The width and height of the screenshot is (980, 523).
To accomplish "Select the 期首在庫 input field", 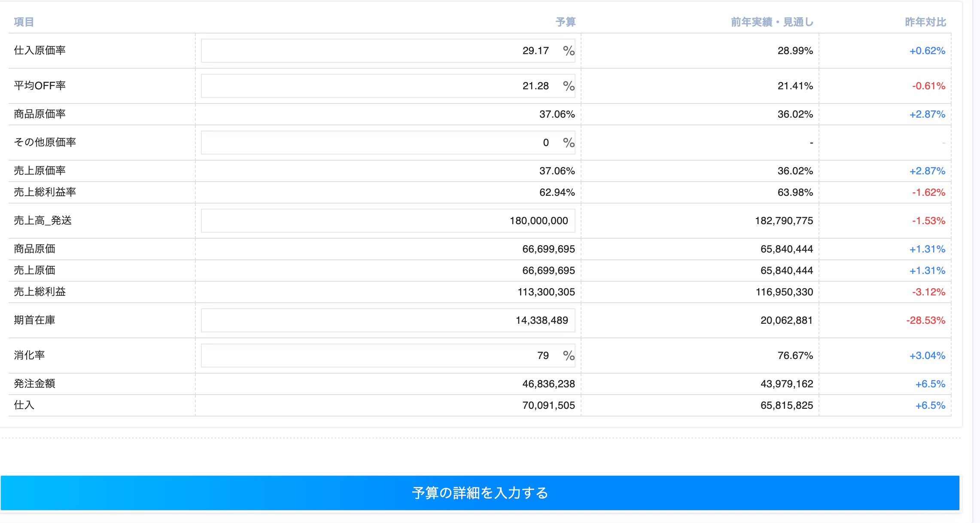I will pyautogui.click(x=387, y=320).
